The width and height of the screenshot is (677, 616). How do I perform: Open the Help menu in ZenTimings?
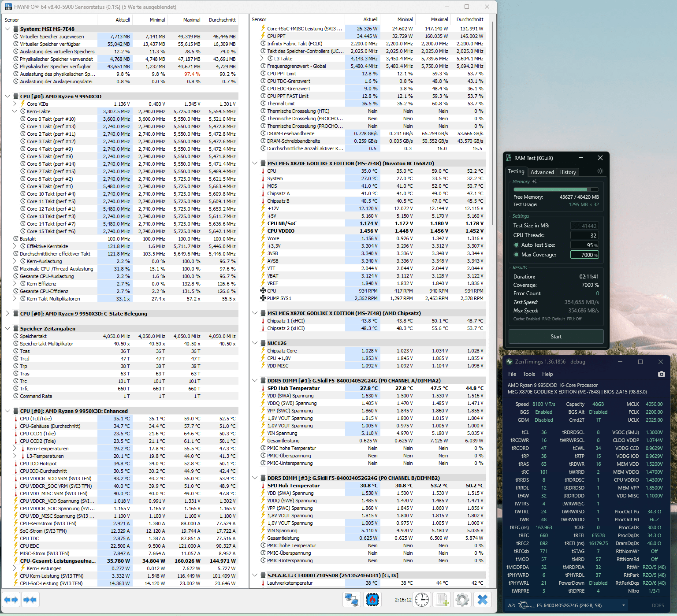(547, 374)
